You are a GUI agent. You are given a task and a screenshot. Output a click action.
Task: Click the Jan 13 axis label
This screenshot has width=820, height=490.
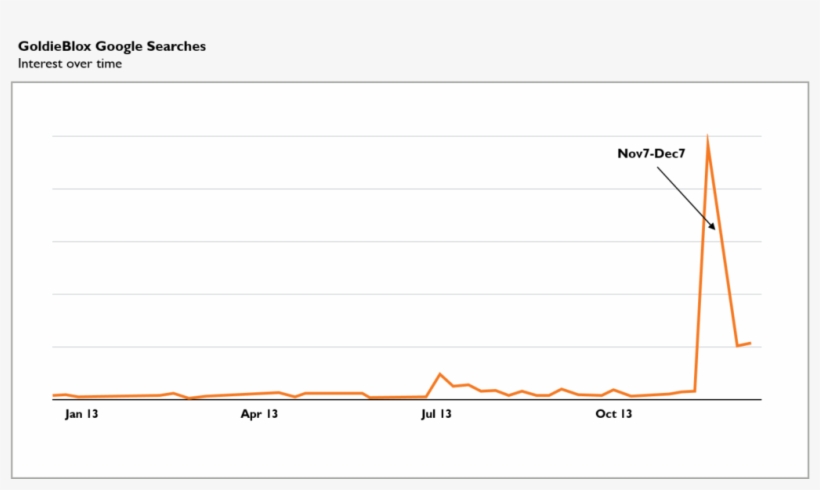click(x=81, y=413)
